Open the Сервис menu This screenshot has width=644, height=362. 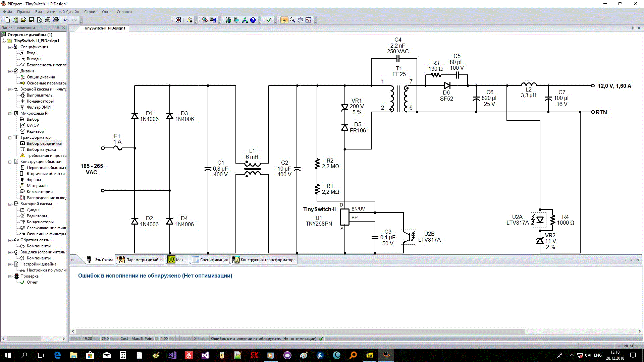pos(91,12)
